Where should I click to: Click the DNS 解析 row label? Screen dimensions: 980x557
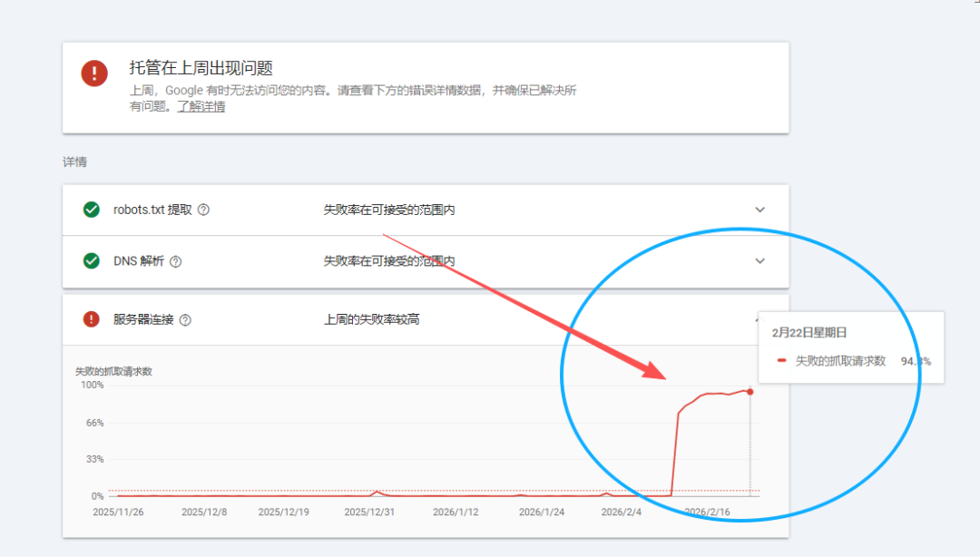click(139, 261)
